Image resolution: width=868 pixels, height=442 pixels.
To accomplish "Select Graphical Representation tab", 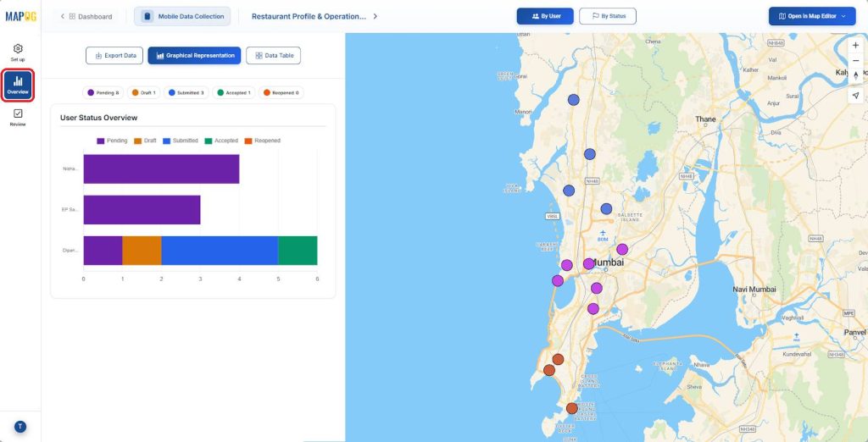I will [x=194, y=55].
